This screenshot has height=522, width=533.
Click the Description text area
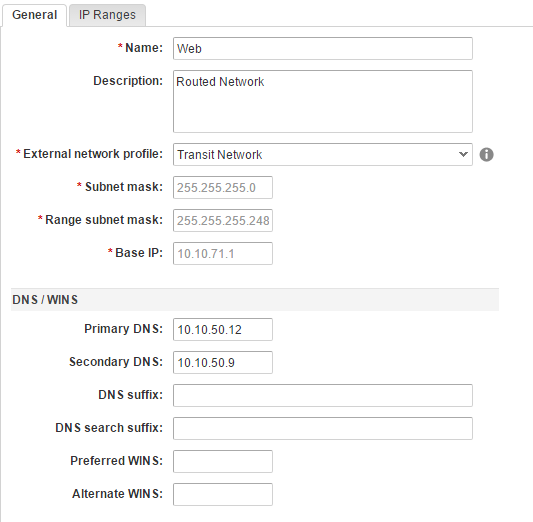[323, 101]
